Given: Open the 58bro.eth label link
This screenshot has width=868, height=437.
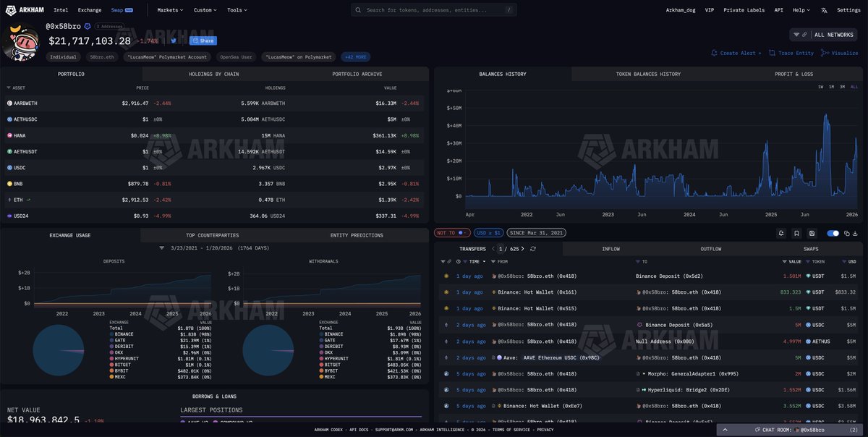Looking at the screenshot, I should point(101,56).
